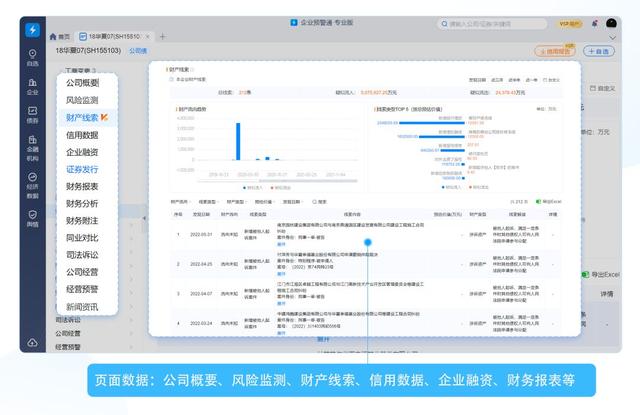This screenshot has width=640, height=415.
Task: Click the 信用报告 button
Action: pos(555,51)
